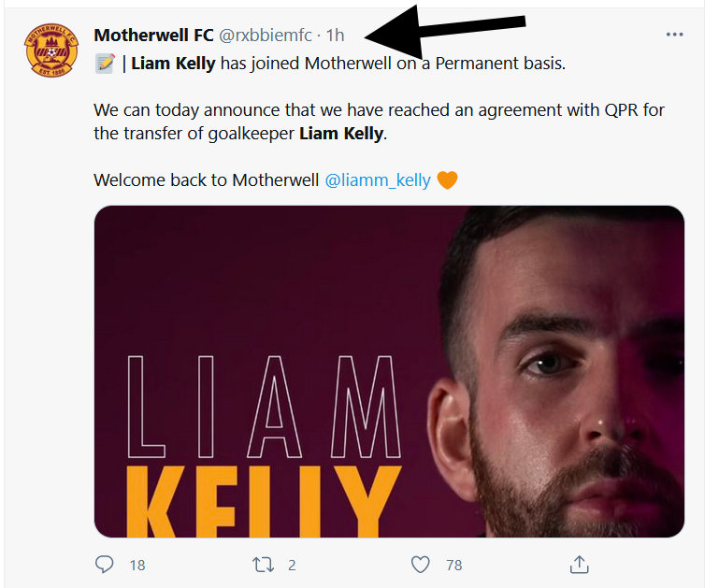Click the like count of 78

(454, 565)
